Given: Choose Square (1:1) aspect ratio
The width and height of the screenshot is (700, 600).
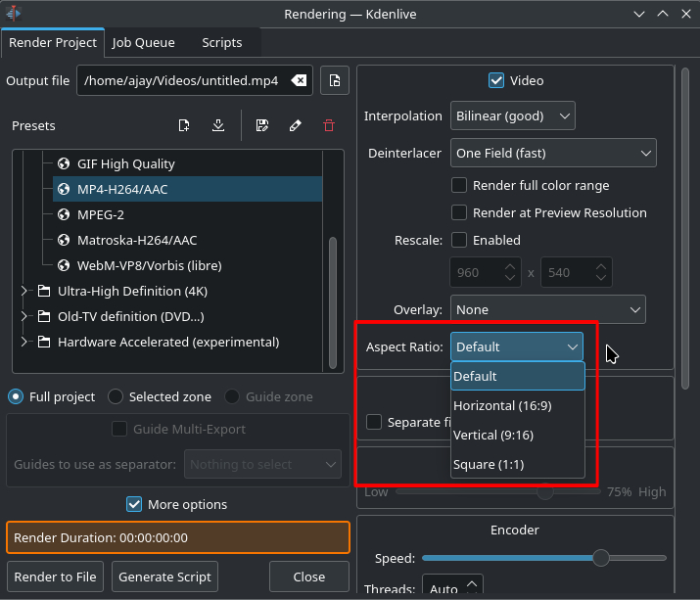Looking at the screenshot, I should coord(517,464).
